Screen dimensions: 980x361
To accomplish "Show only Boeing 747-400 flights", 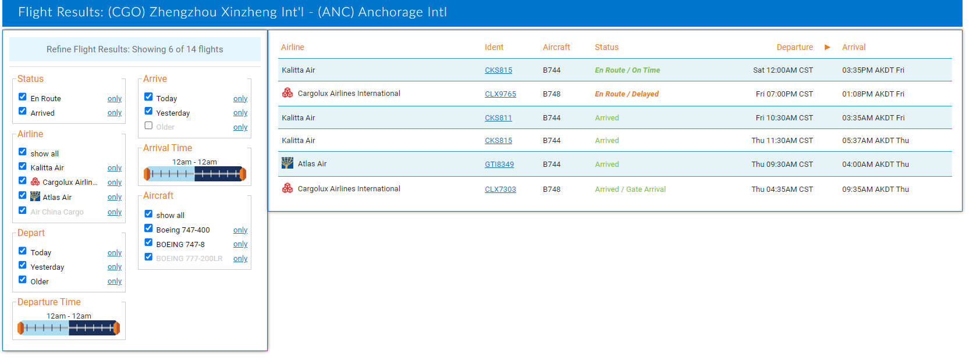I will pyautogui.click(x=240, y=230).
